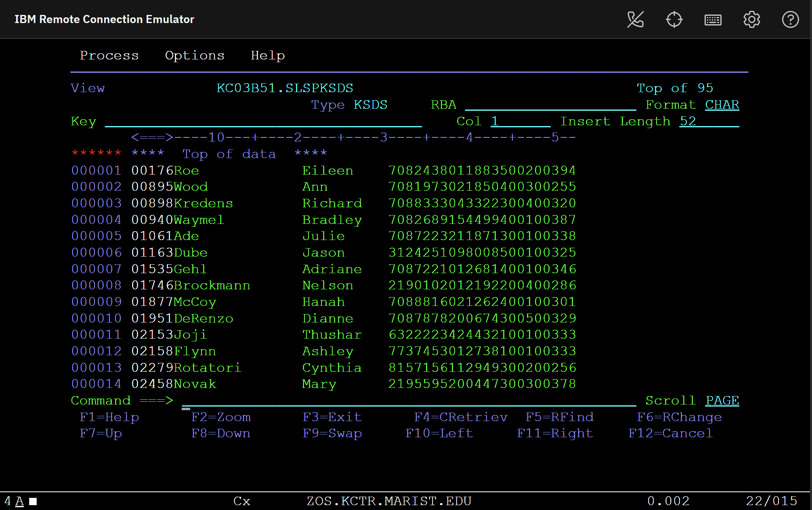
Task: Open the settings gear icon
Action: tap(751, 19)
